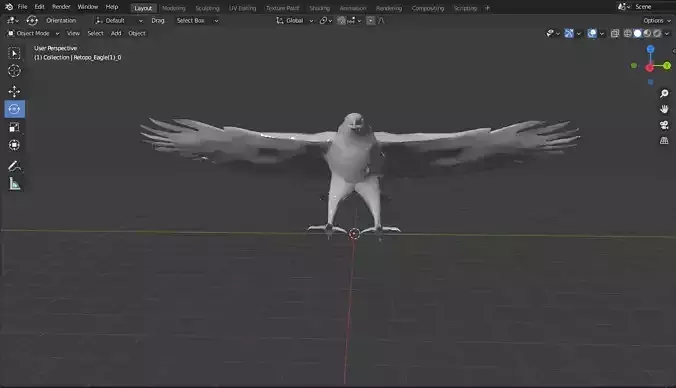This screenshot has height=388, width=676.
Task: Select the Transform tool
Action: click(x=14, y=145)
